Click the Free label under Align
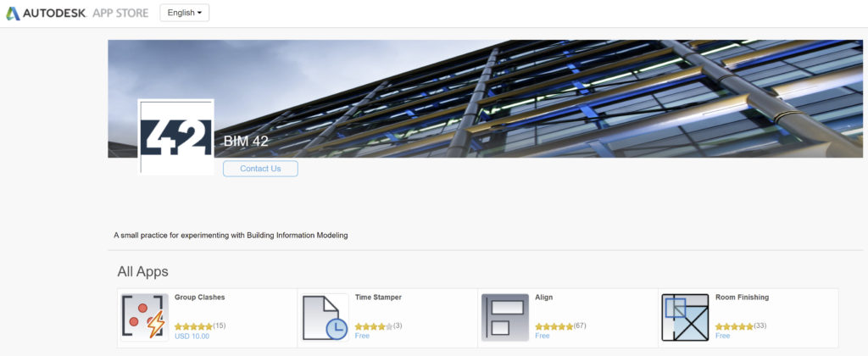 pyautogui.click(x=542, y=336)
